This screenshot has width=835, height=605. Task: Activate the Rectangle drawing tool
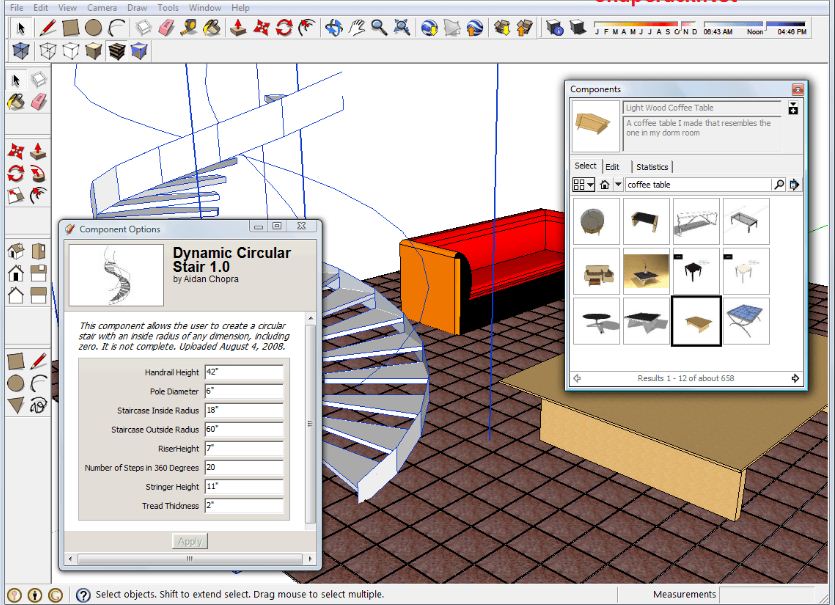(x=72, y=29)
